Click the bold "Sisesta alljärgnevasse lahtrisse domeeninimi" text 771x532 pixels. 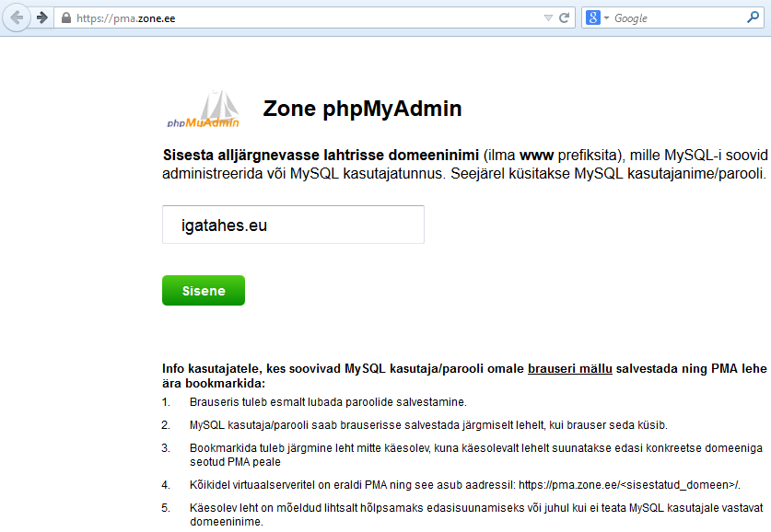point(321,154)
